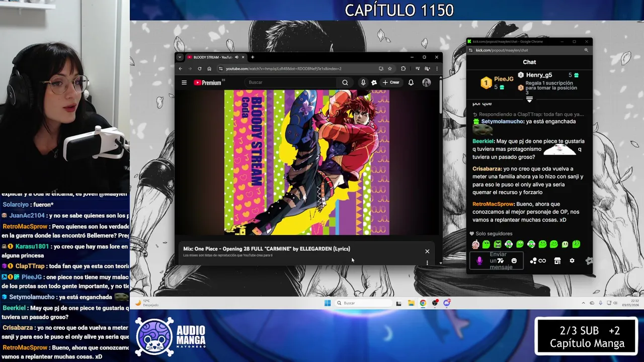Focus the Enviar un mensaje chat input
644x362 pixels.
coord(497,260)
